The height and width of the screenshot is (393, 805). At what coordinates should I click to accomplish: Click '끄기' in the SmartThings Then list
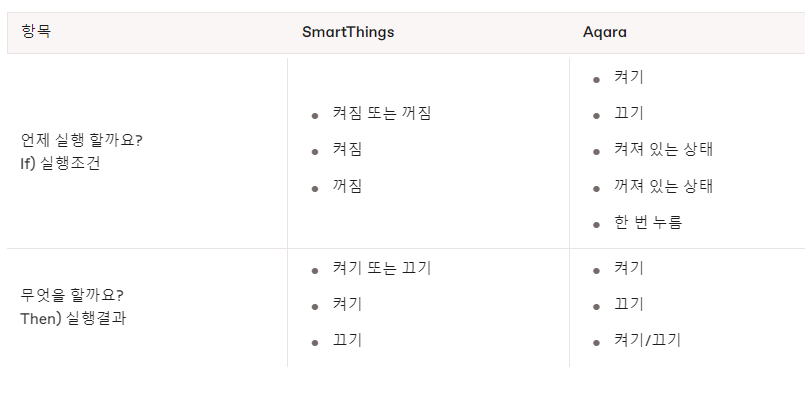tap(348, 340)
